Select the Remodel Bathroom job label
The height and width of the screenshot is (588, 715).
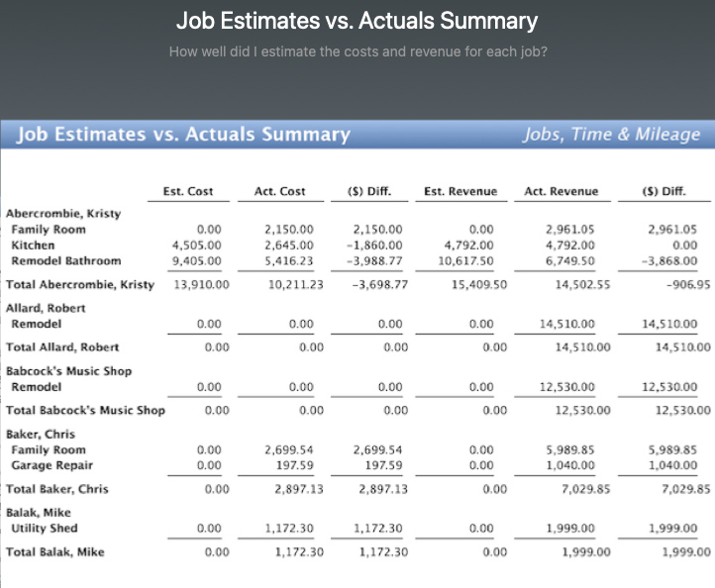(66, 260)
